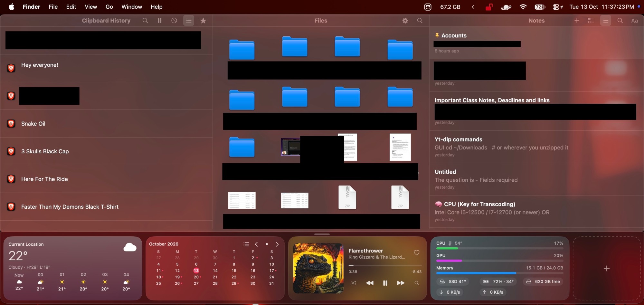Go to next month in calendar

point(277,244)
